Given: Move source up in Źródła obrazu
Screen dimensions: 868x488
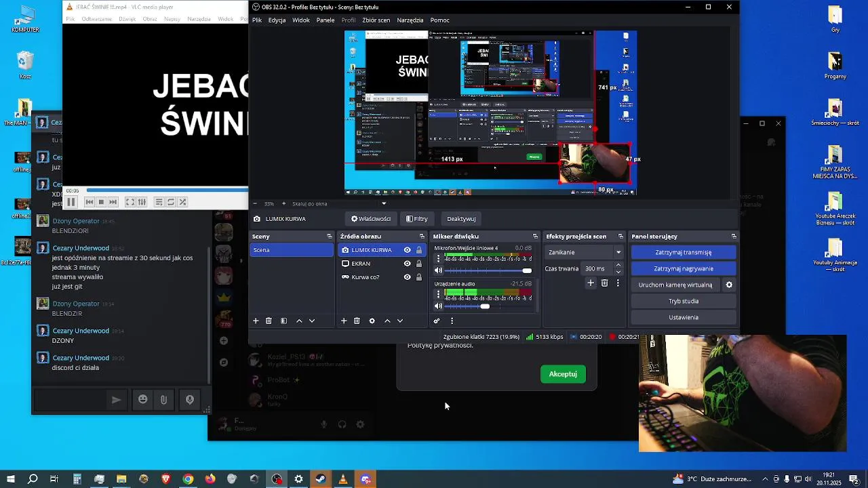Looking at the screenshot, I should (x=387, y=321).
